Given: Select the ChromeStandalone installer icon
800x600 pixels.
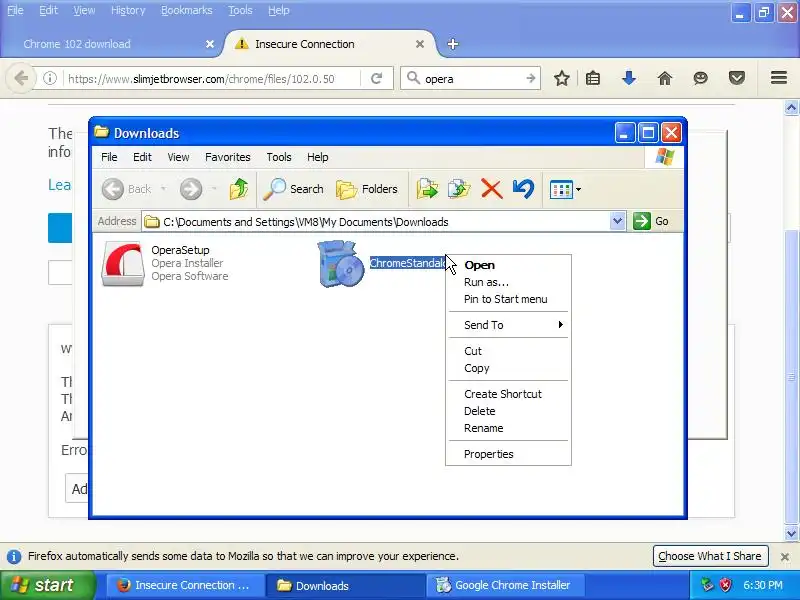Looking at the screenshot, I should (341, 263).
